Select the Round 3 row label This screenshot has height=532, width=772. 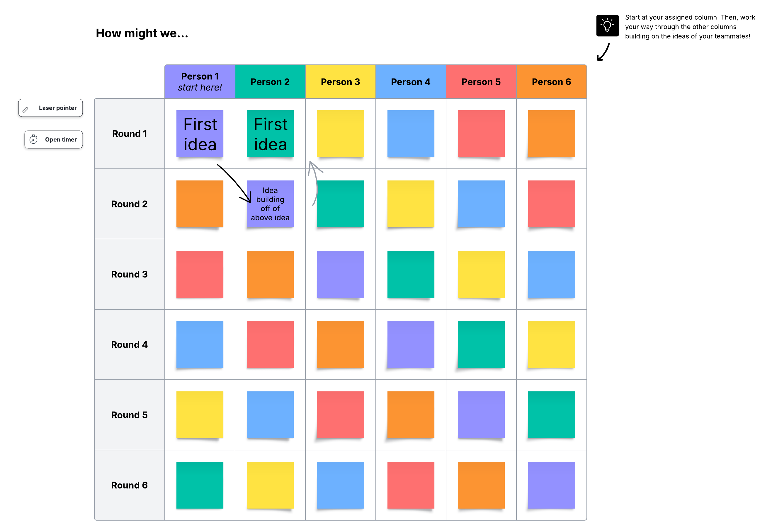[x=129, y=274]
